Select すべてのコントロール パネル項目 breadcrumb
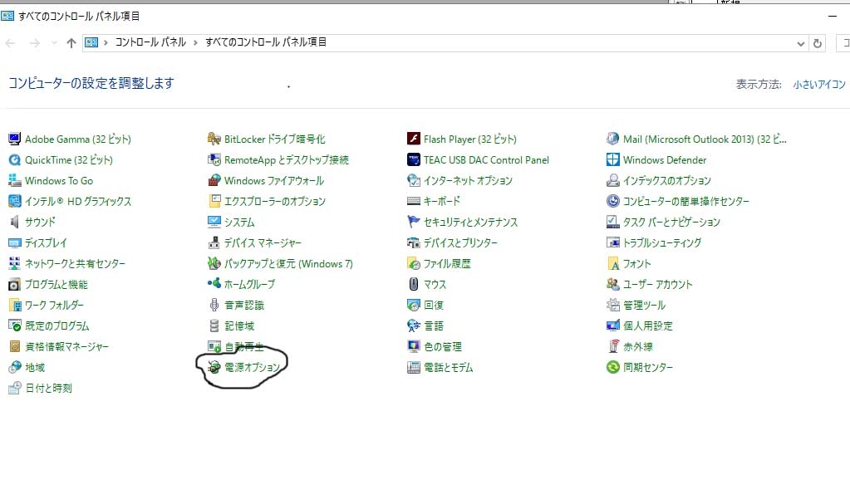Screen dimensions: 850x504 pos(266,42)
